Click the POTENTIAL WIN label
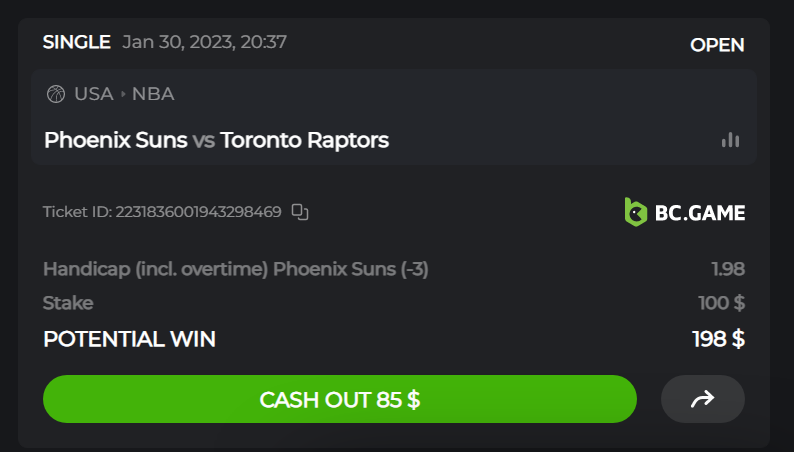This screenshot has height=452, width=794. [x=129, y=339]
